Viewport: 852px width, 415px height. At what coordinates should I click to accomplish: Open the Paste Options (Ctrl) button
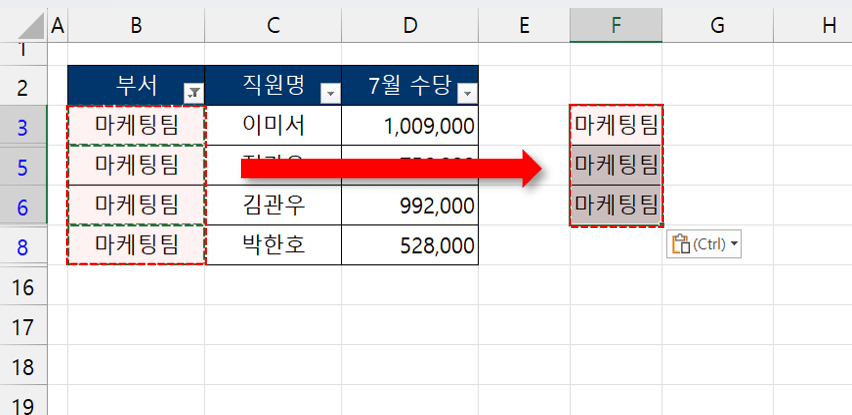click(x=703, y=244)
